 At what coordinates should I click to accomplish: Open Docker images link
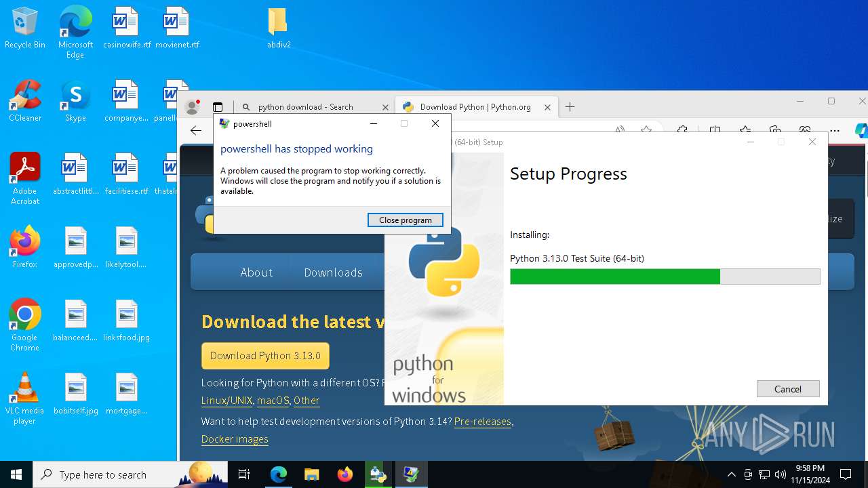[235, 439]
